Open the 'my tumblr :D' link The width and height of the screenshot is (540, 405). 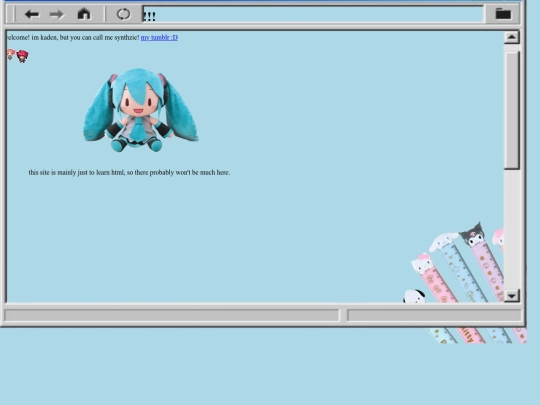point(159,37)
